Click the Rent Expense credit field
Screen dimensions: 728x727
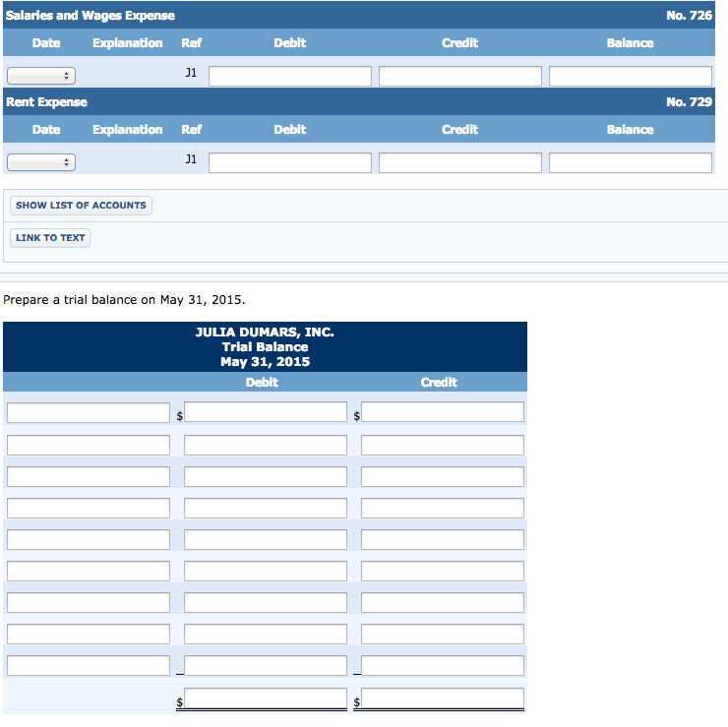[x=460, y=163]
